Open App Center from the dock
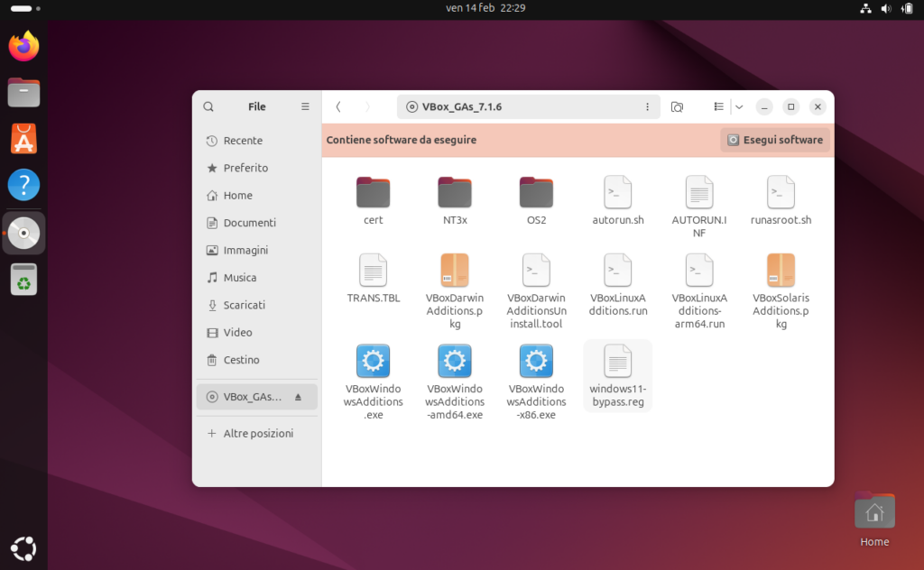924x570 pixels. point(23,139)
